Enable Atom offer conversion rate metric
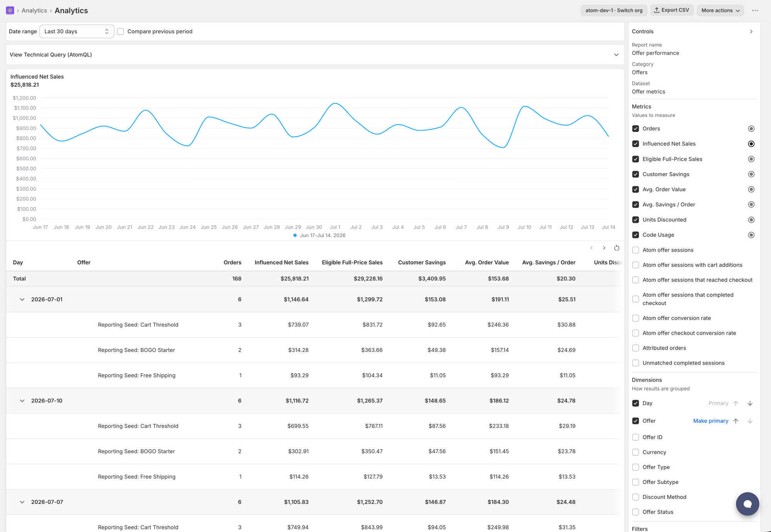 (636, 318)
